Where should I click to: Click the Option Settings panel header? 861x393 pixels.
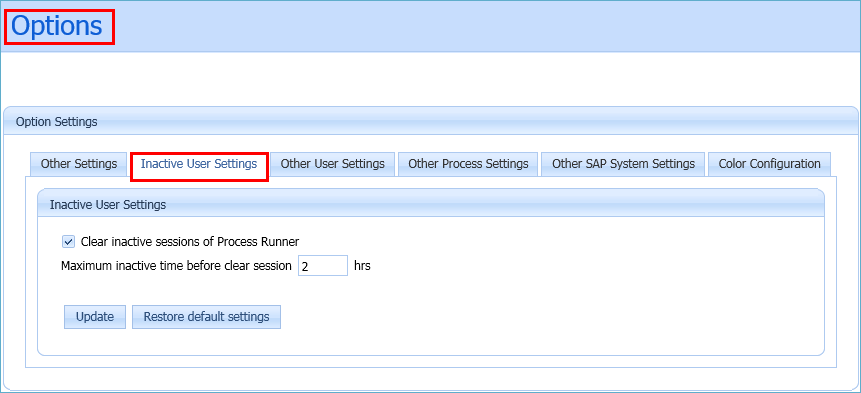coord(430,121)
